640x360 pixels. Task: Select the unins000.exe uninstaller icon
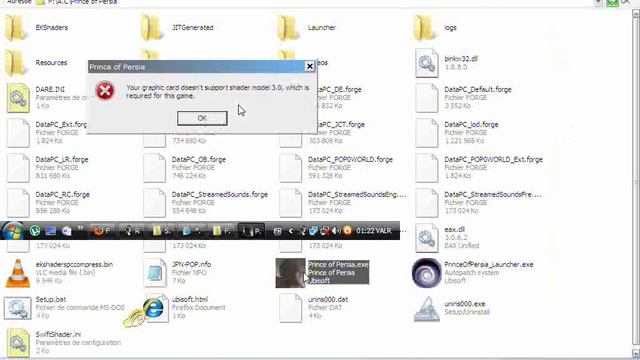(427, 309)
